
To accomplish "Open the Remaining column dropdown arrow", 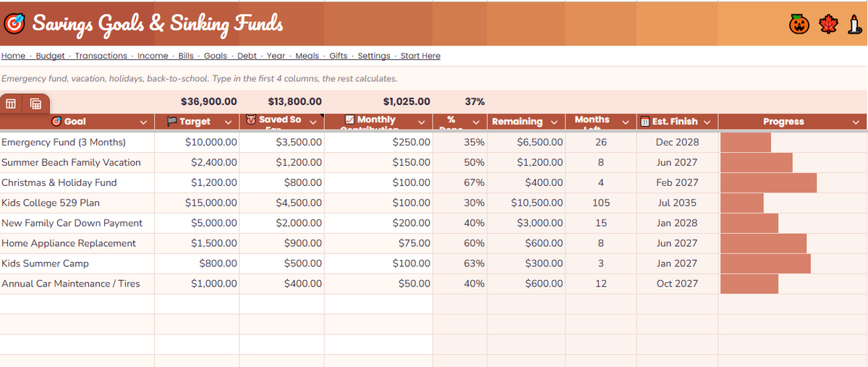I will pos(554,122).
